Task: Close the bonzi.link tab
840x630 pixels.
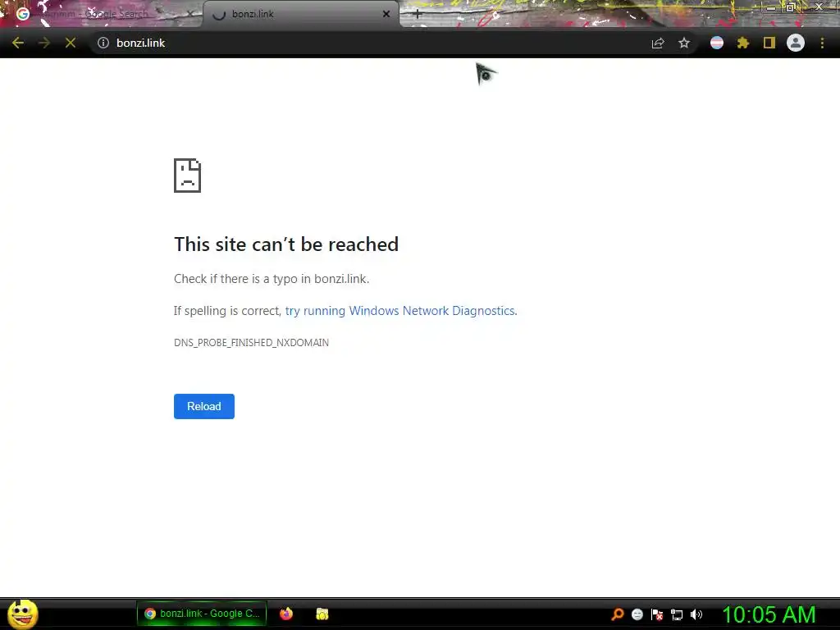Action: click(x=386, y=14)
